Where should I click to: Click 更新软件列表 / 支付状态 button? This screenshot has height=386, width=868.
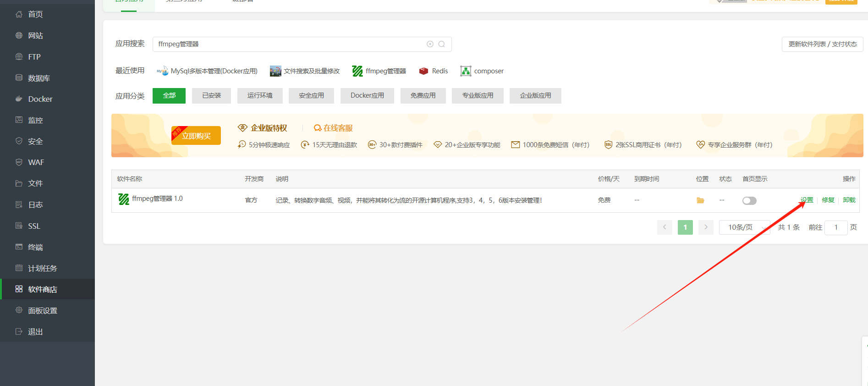pyautogui.click(x=822, y=44)
